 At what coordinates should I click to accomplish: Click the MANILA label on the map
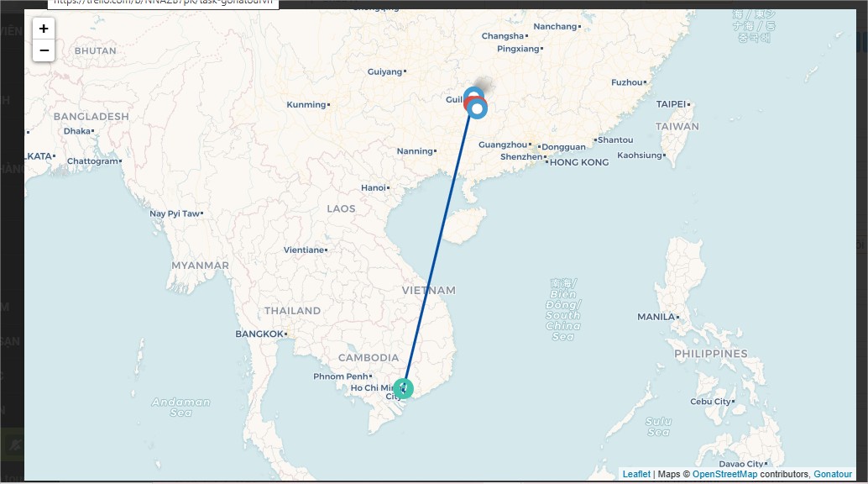point(656,317)
